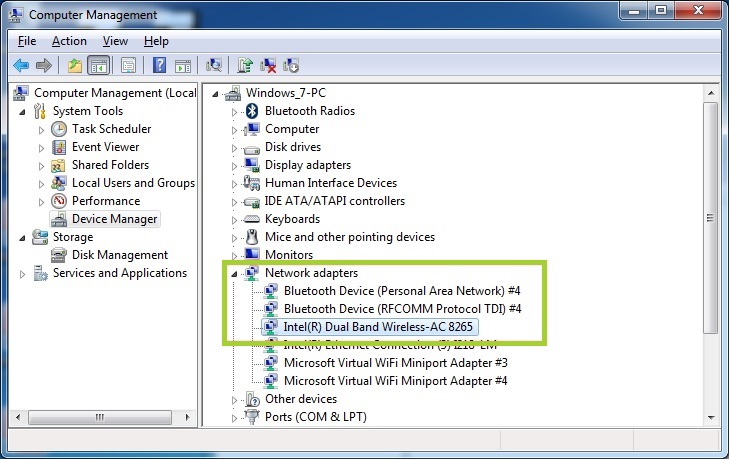This screenshot has width=729, height=459.
Task: Toggle the Show/Hide Console Tree icon
Action: coord(99,66)
